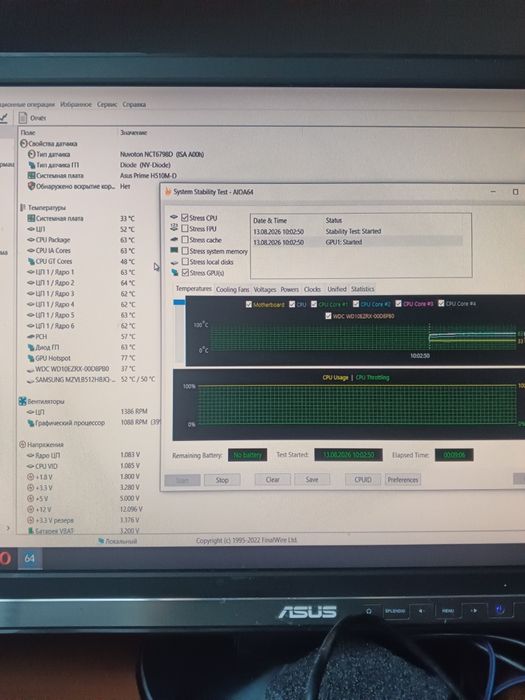The height and width of the screenshot is (700, 525).
Task: Click the Температуры group thermometer icon
Action: (x=23, y=208)
